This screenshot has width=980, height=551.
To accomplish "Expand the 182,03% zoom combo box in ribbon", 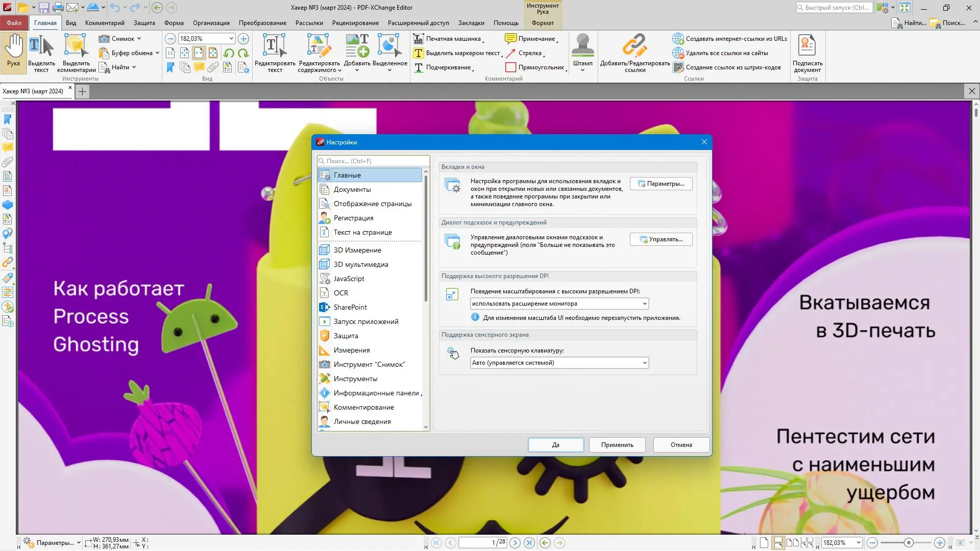I will (x=231, y=39).
